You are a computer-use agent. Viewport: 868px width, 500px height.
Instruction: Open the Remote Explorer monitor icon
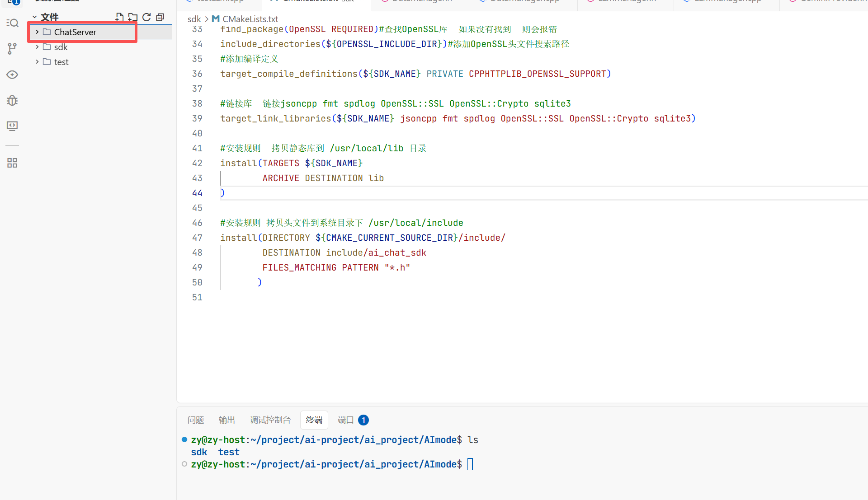(12, 126)
